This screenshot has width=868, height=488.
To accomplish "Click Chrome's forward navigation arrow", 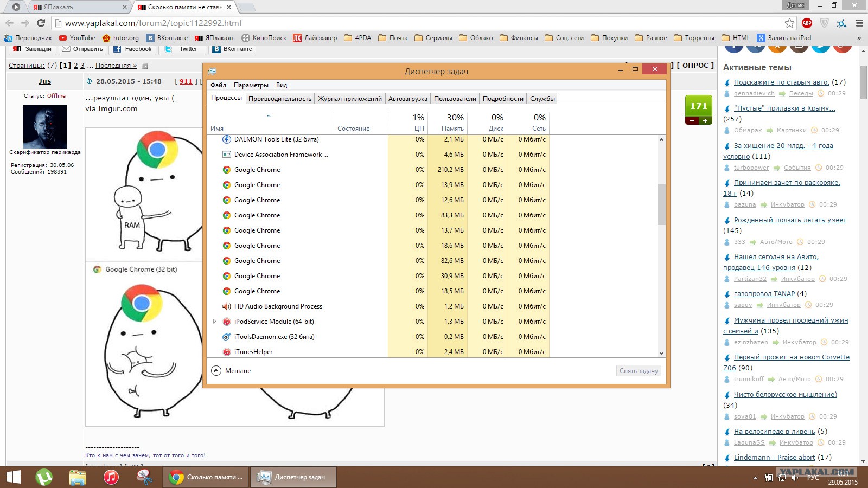I will (25, 23).
